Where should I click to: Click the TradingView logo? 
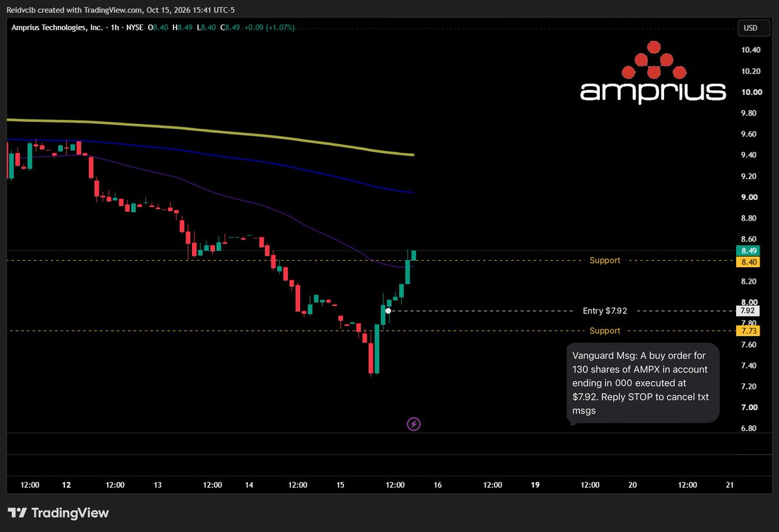58,513
